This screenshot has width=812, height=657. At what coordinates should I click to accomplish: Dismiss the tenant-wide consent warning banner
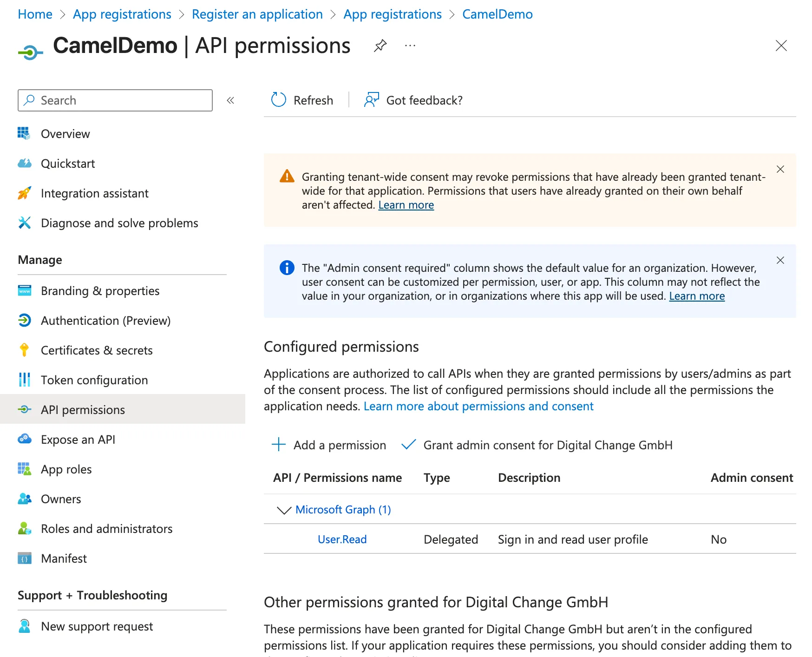coord(780,169)
